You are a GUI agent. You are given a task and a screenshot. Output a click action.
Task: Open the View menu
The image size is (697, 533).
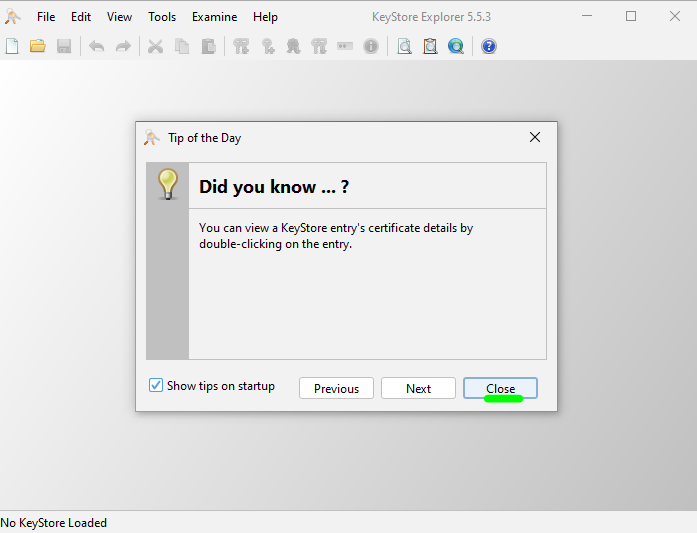[x=119, y=17]
